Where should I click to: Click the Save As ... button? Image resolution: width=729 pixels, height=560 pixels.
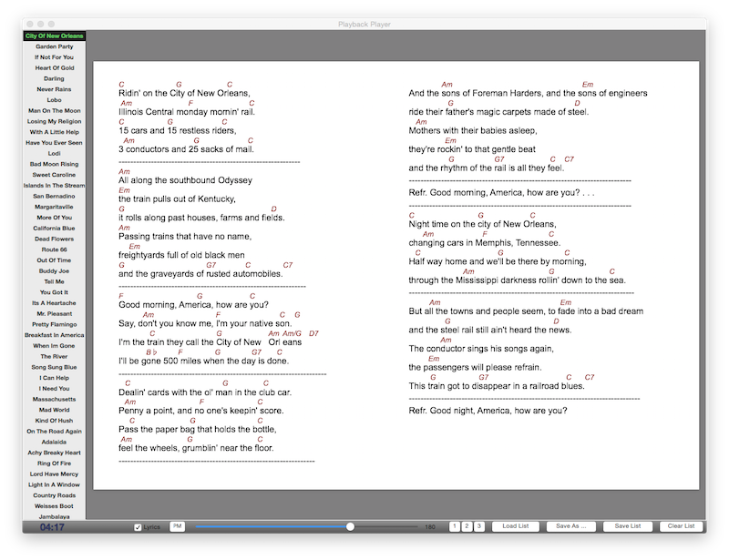[571, 526]
